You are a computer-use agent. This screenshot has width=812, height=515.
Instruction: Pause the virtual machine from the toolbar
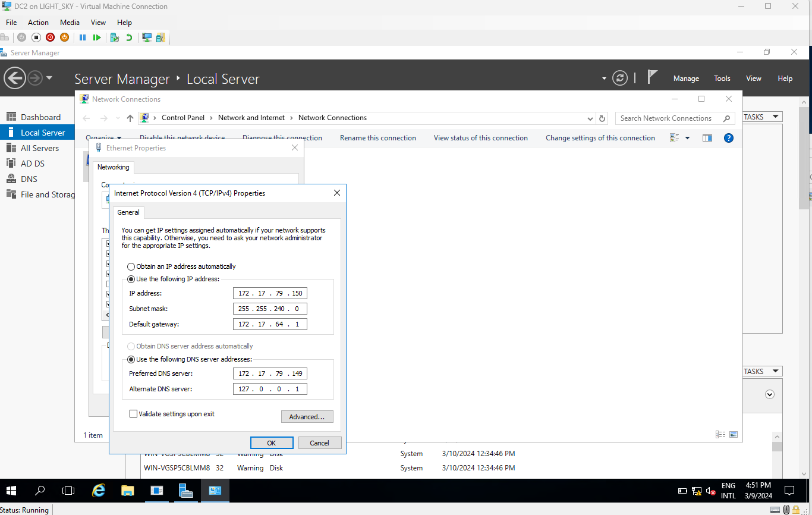(83, 37)
